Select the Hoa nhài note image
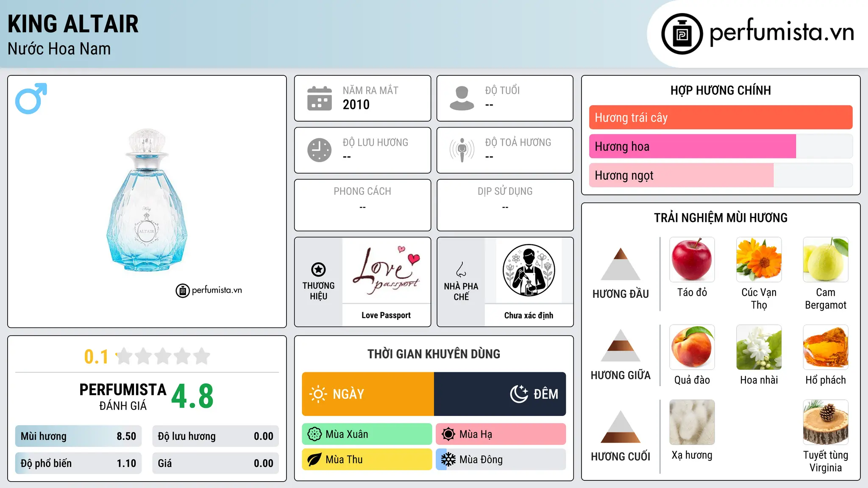 (759, 347)
